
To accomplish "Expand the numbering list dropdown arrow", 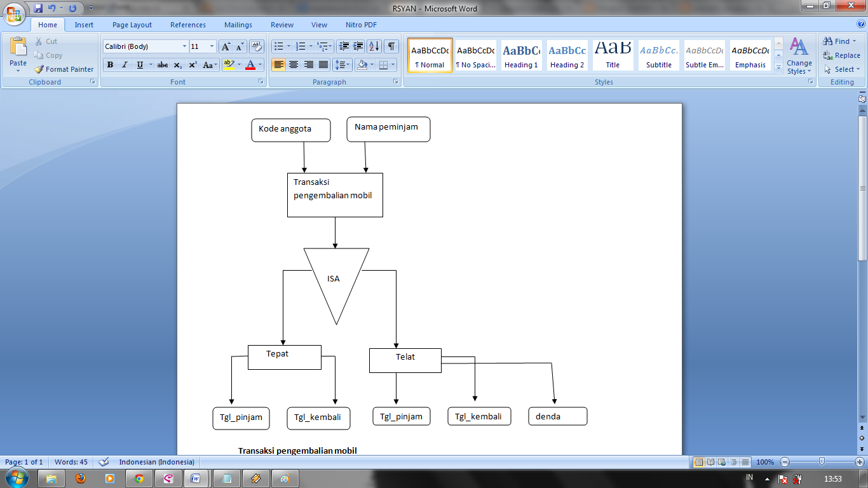I will tap(311, 46).
